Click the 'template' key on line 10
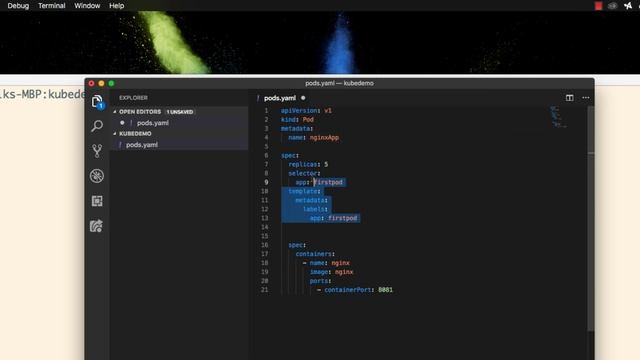Screen dimensions: 640x360 (x=303, y=191)
